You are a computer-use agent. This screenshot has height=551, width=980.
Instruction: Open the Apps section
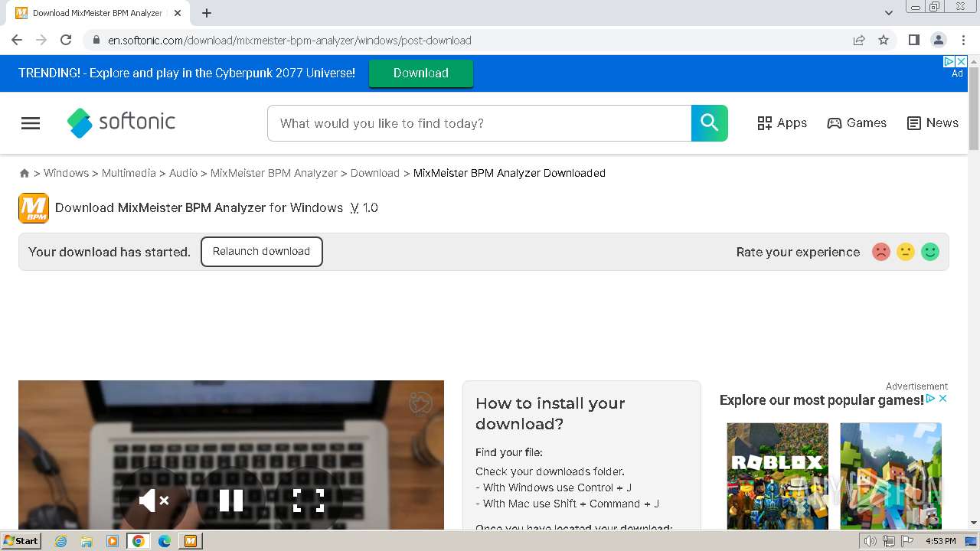pyautogui.click(x=782, y=123)
